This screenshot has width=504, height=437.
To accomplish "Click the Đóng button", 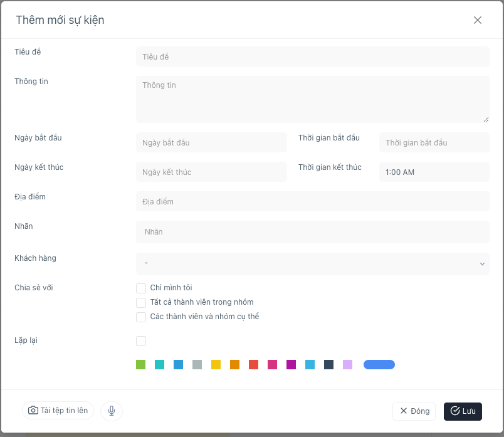I will click(414, 411).
